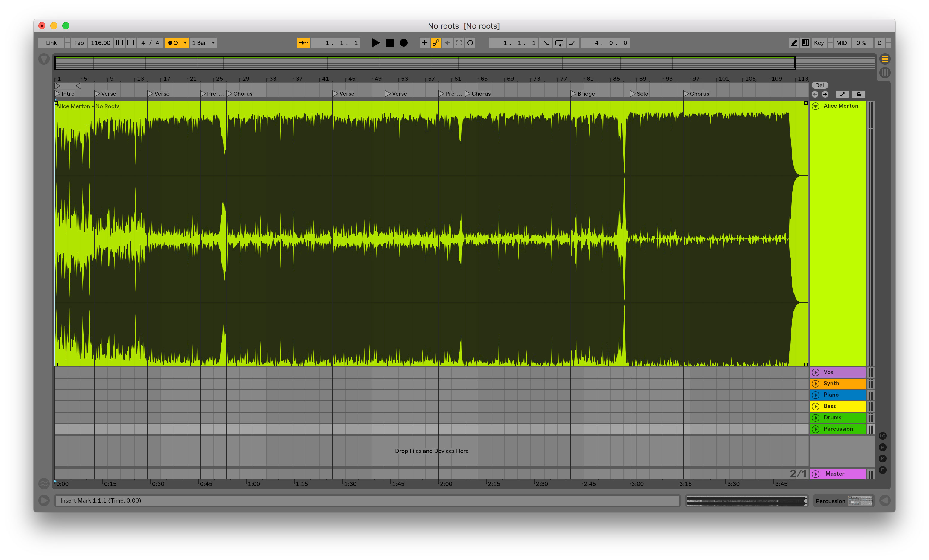The height and width of the screenshot is (560, 929).
Task: Switch to Session View icon
Action: tap(885, 72)
